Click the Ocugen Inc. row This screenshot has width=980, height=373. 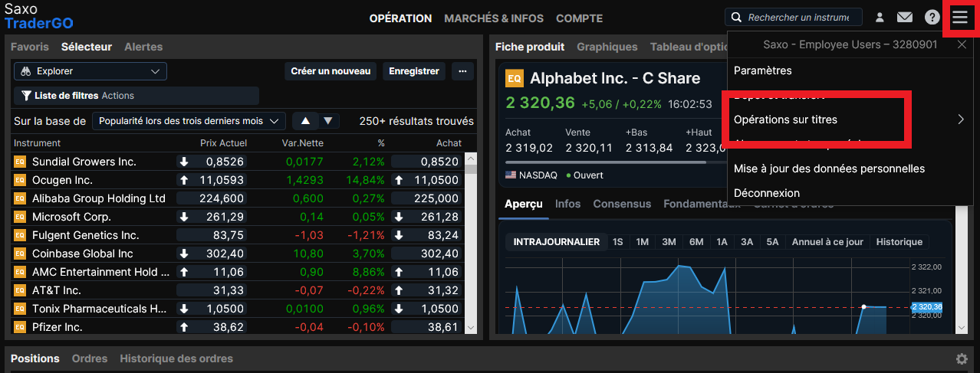[x=238, y=180]
